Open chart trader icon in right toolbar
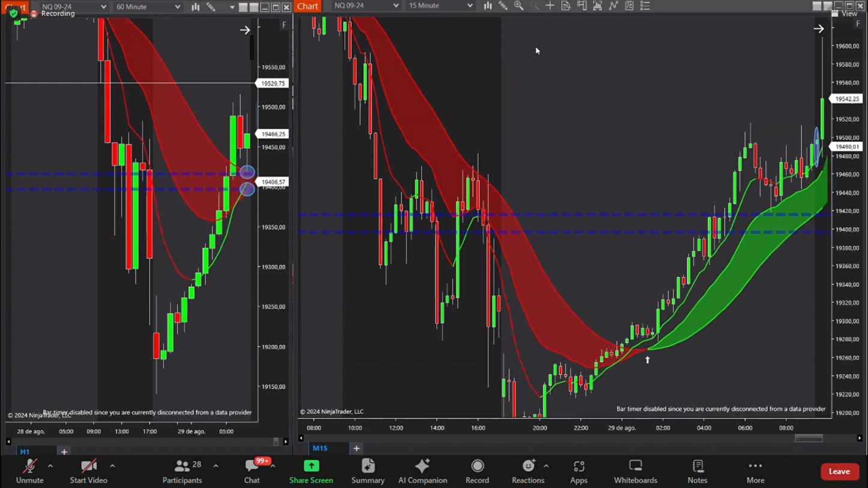Image resolution: width=868 pixels, height=488 pixels. 581,6
